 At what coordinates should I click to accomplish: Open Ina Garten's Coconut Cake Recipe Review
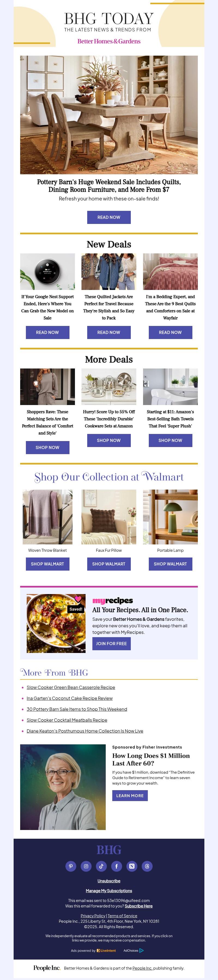pos(69,699)
